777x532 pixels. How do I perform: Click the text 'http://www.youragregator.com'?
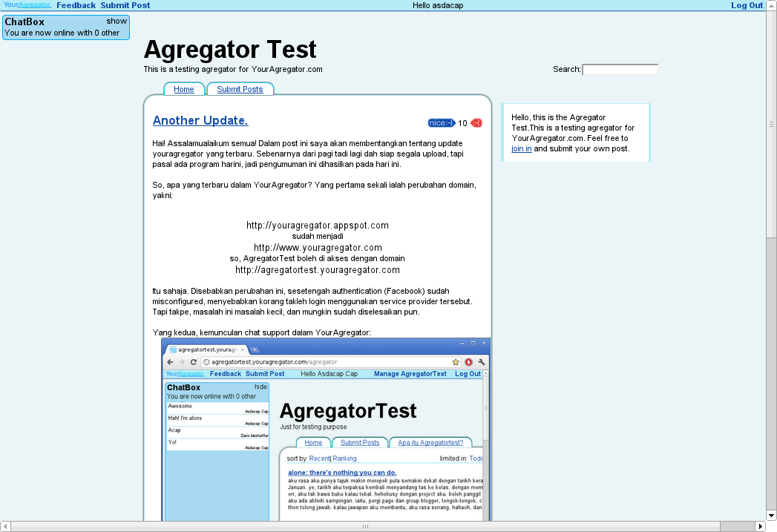click(318, 248)
